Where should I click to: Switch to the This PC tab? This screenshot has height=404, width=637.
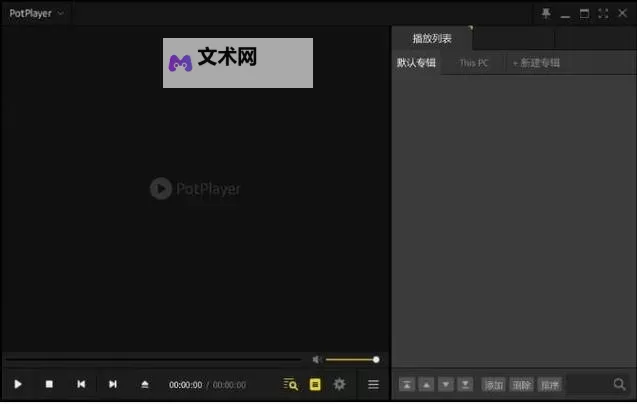coord(474,63)
